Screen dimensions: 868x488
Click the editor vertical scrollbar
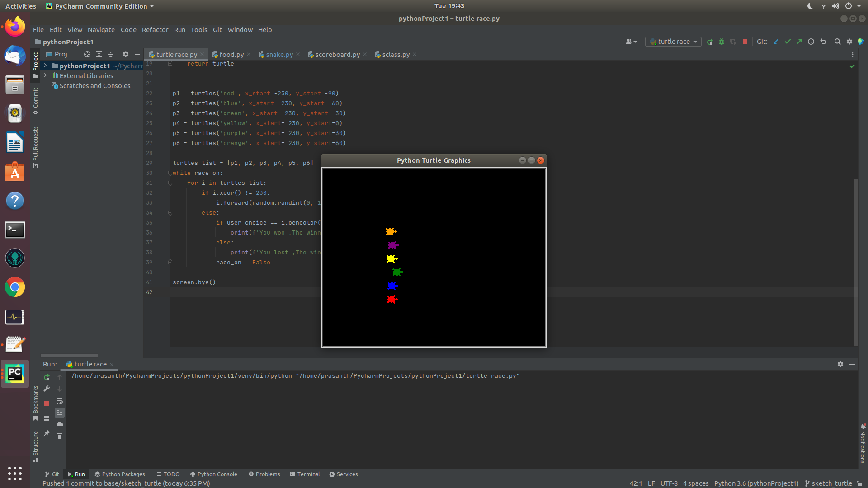855,262
